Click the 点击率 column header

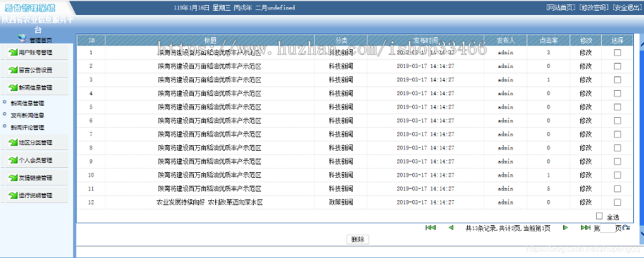coord(548,40)
